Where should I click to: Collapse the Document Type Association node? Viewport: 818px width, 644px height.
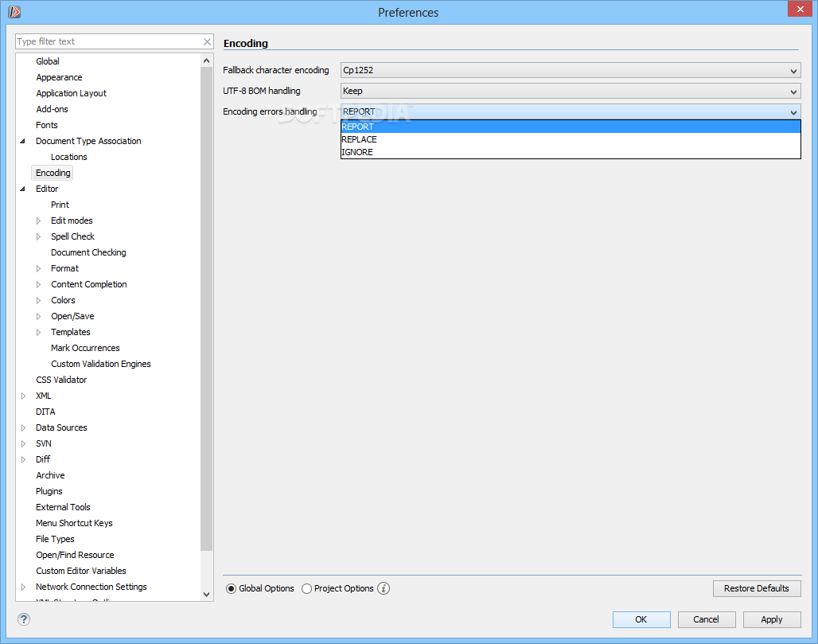pyautogui.click(x=22, y=141)
